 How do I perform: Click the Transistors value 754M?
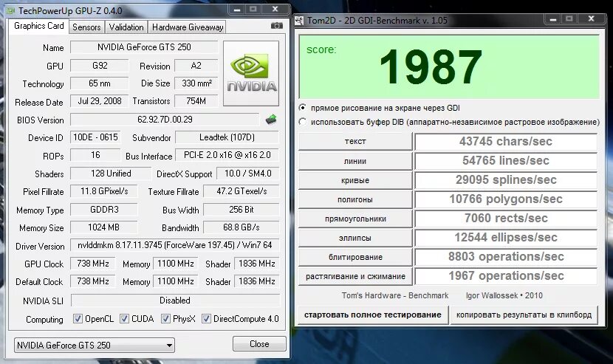pyautogui.click(x=196, y=101)
